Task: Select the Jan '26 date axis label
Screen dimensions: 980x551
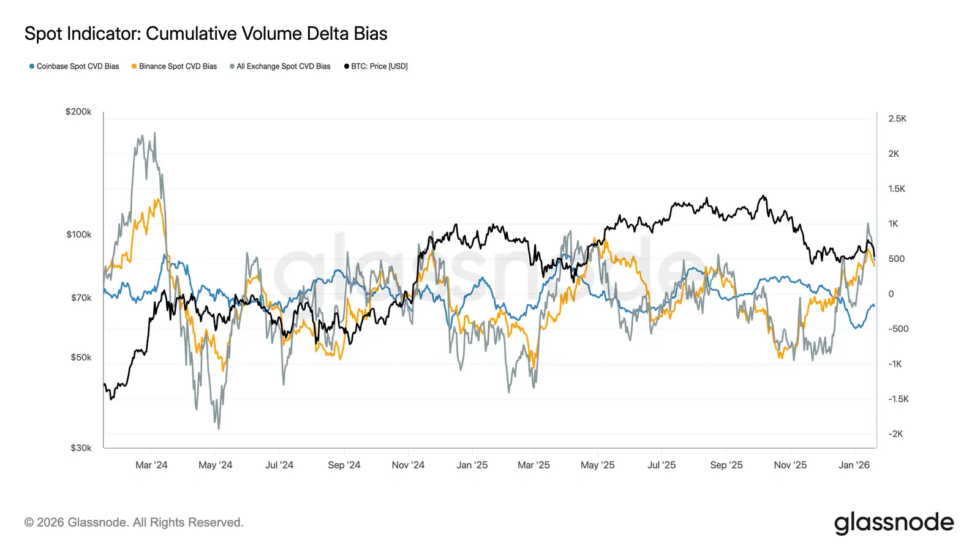Action: [x=854, y=465]
